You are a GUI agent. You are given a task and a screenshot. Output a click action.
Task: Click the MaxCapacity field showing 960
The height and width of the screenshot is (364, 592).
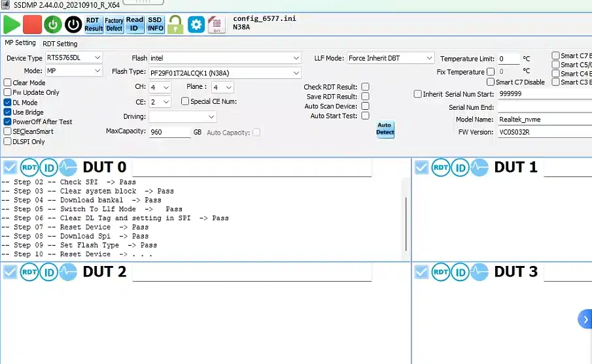tap(170, 132)
